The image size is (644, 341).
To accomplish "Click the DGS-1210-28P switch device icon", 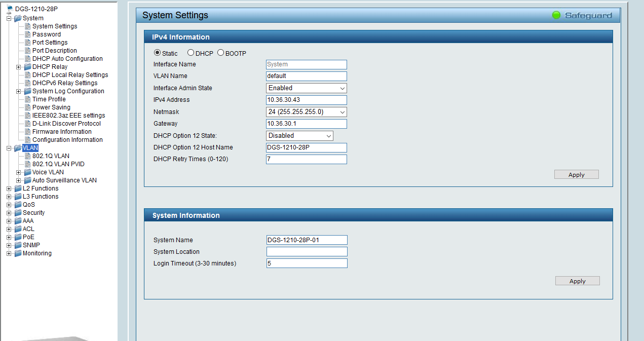I will point(10,9).
